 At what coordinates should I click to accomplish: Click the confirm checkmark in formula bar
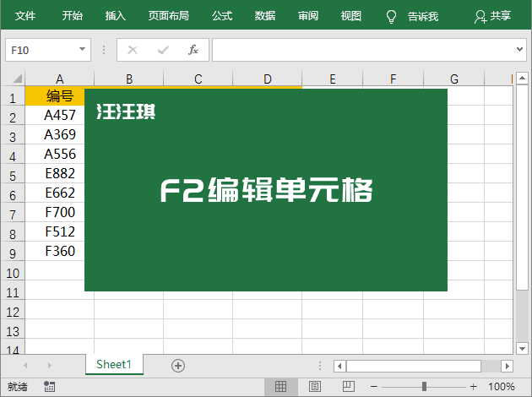[x=163, y=50]
